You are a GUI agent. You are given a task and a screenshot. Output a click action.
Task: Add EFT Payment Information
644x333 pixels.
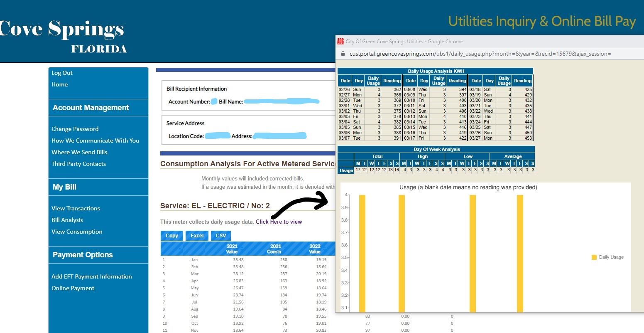tap(91, 276)
